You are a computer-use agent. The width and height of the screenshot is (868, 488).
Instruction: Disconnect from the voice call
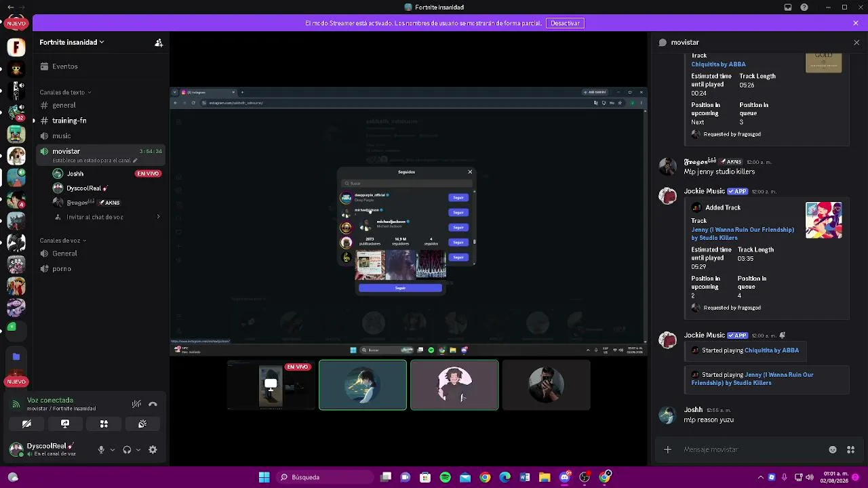pyautogui.click(x=153, y=405)
